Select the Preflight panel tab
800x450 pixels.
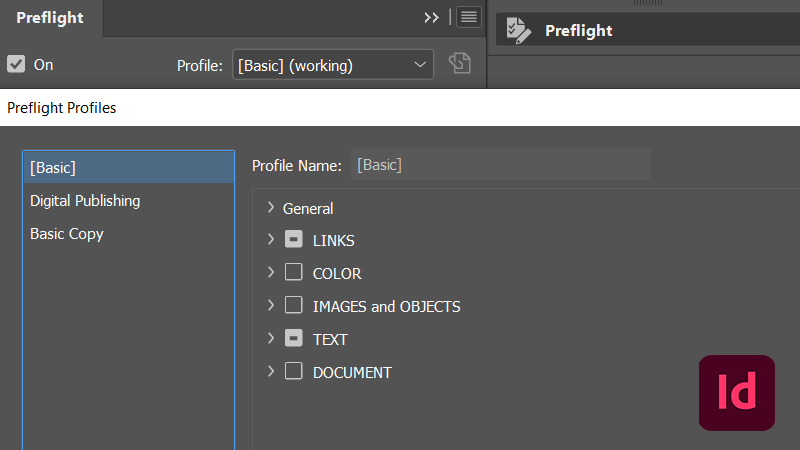point(50,18)
